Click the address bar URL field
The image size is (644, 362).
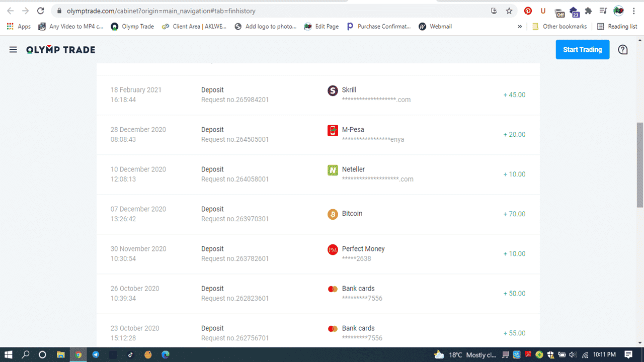272,11
